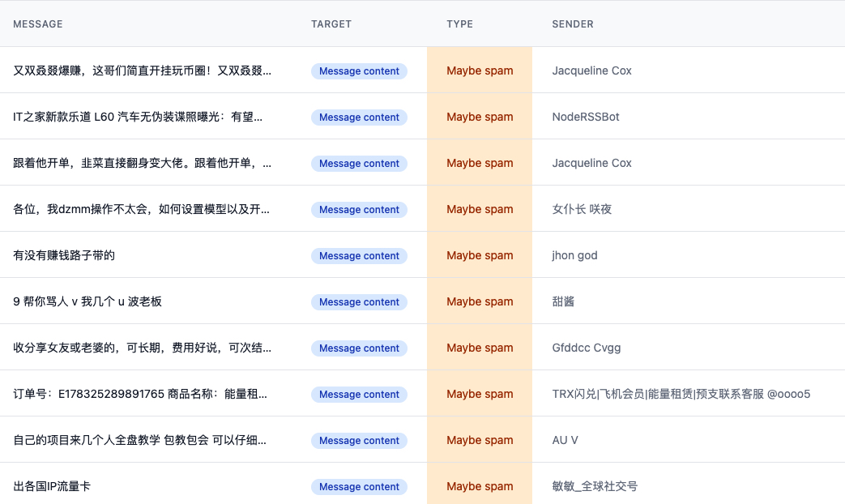
Task: Select sender 敏敏_全球社交号
Action: [595, 486]
